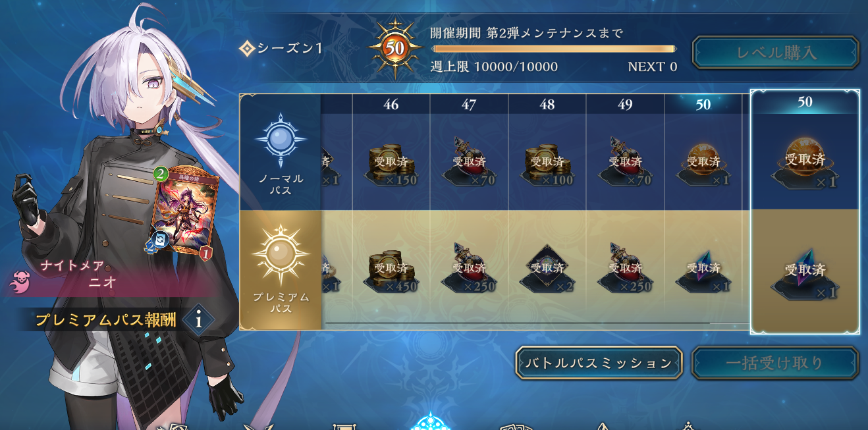The image size is (868, 430).
Task: Click the level 48 premium pass ticket reward
Action: point(547,269)
